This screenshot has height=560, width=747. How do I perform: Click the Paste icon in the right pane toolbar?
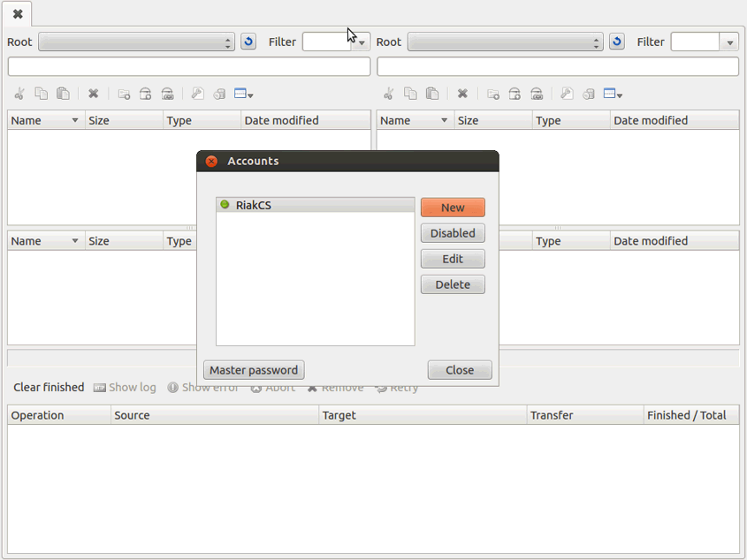click(x=431, y=94)
